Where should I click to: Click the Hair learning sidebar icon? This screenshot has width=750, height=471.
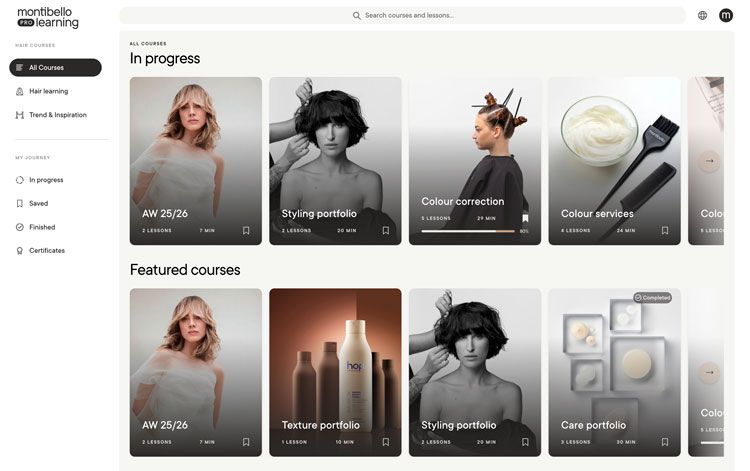pos(20,91)
